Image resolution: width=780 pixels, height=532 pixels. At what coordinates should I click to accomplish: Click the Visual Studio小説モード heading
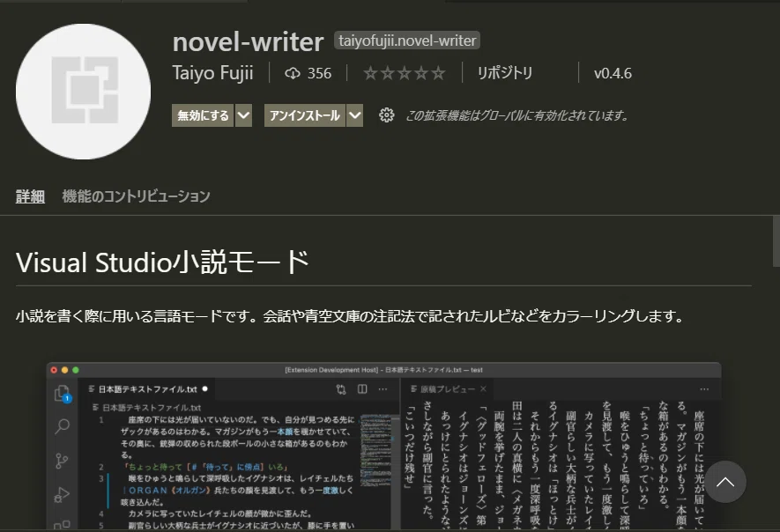click(x=163, y=262)
